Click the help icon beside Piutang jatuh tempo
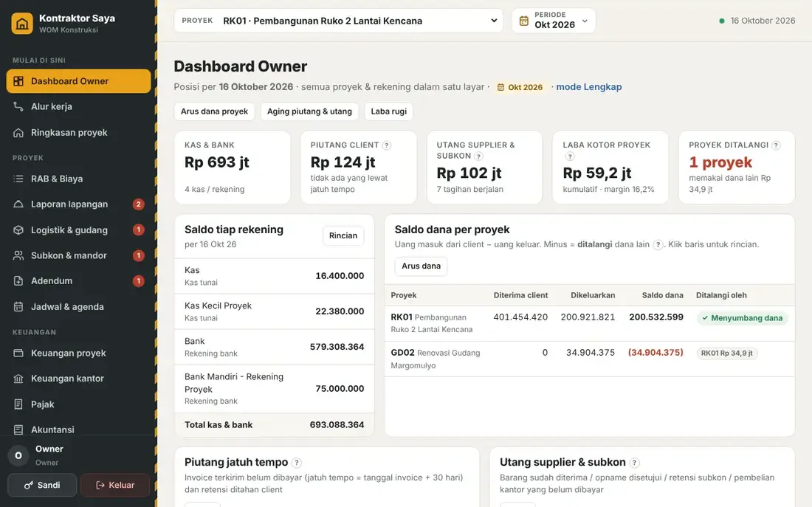 [297, 463]
